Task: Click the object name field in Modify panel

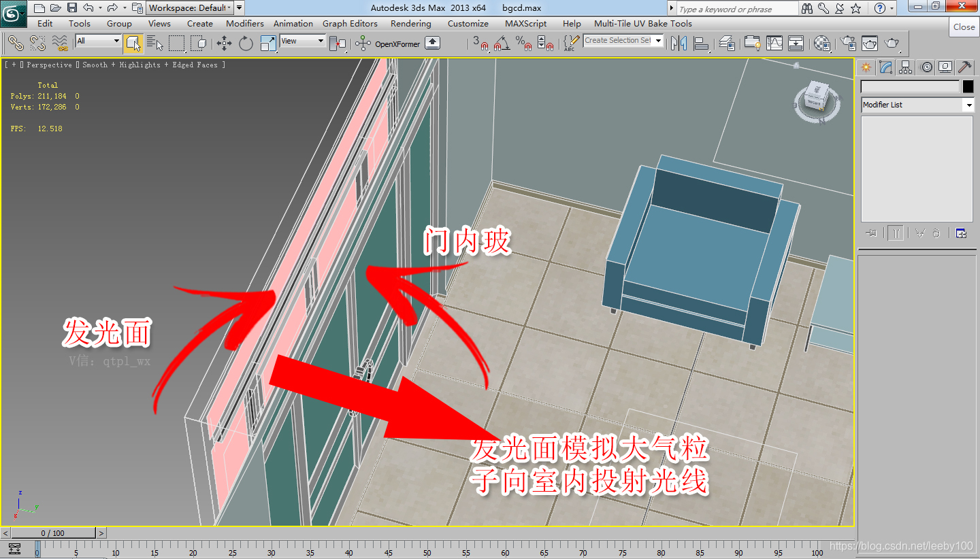Action: pyautogui.click(x=910, y=86)
